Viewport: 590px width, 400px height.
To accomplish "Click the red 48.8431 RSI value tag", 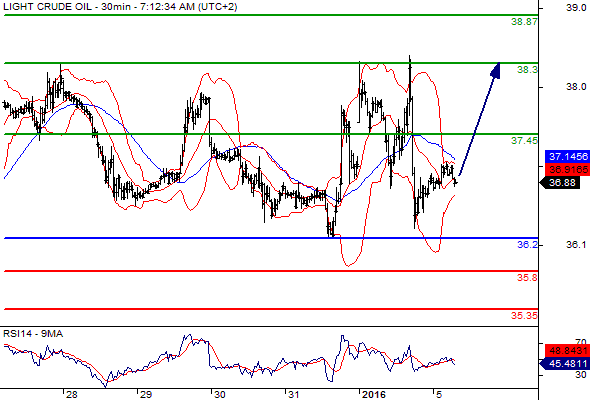I will tap(567, 351).
